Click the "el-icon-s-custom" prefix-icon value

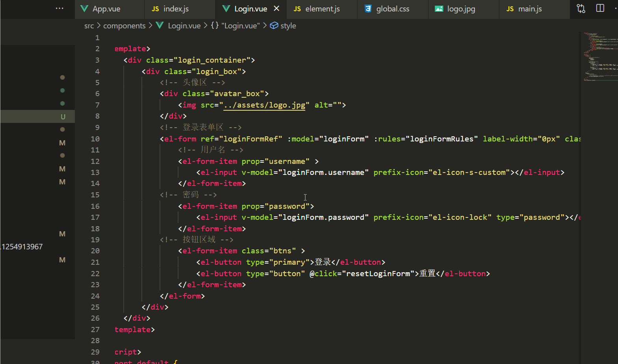point(469,173)
